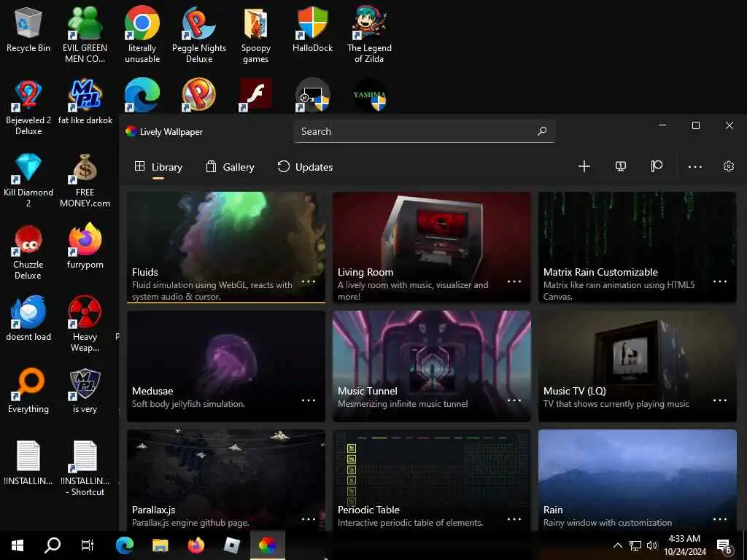Show hidden system tray icons
The image size is (747, 560).
point(617,545)
